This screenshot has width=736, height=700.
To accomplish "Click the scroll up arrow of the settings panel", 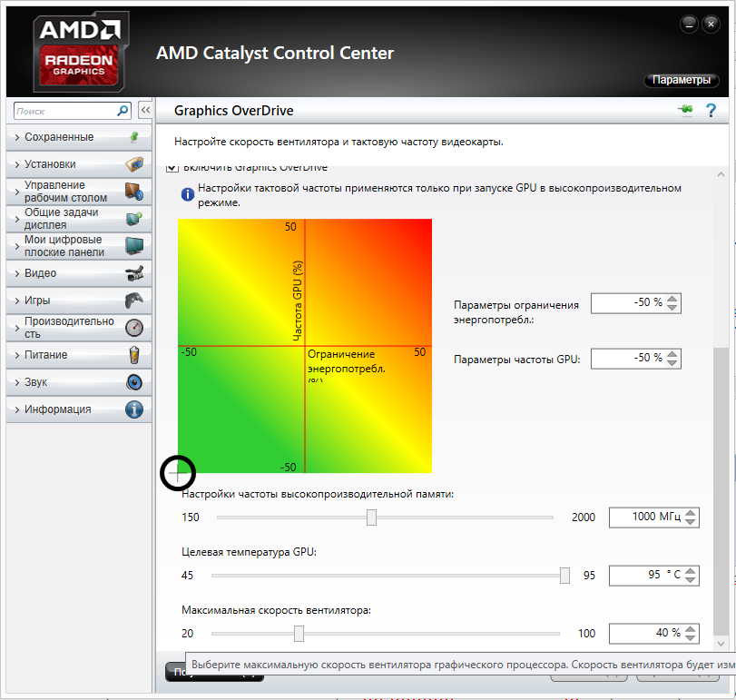I will [721, 174].
